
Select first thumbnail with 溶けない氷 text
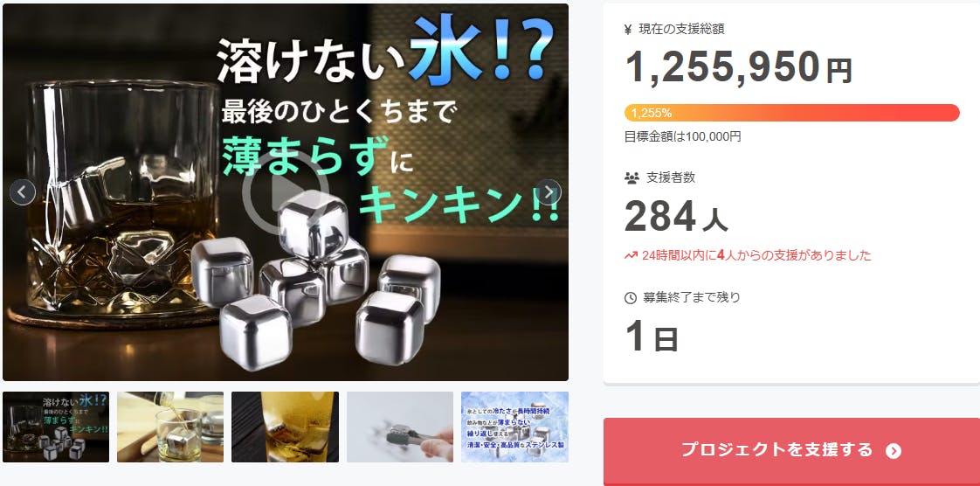tap(56, 427)
